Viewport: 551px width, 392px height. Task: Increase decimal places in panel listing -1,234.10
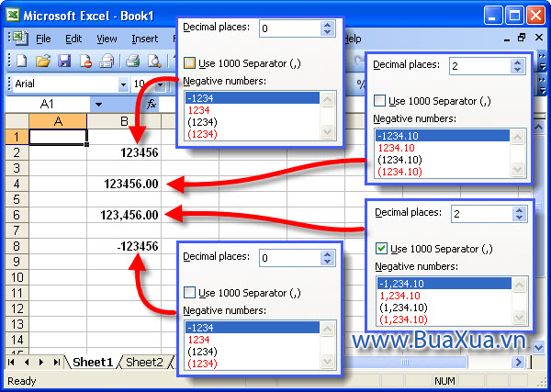tap(519, 210)
